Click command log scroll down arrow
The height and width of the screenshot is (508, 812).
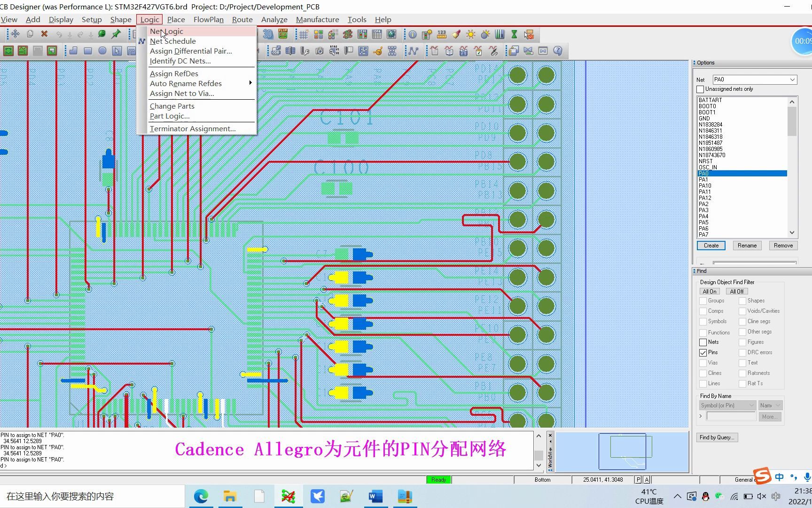click(539, 465)
